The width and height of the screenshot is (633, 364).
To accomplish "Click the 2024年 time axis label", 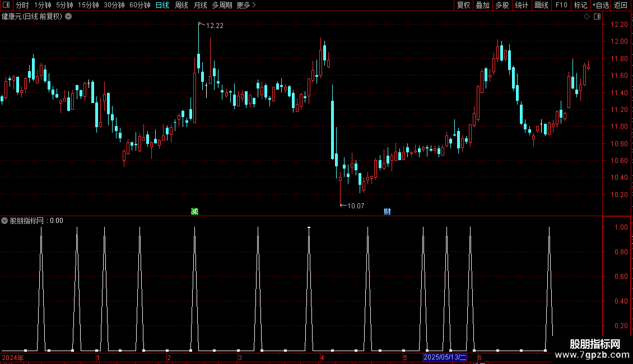I will pyautogui.click(x=13, y=357).
